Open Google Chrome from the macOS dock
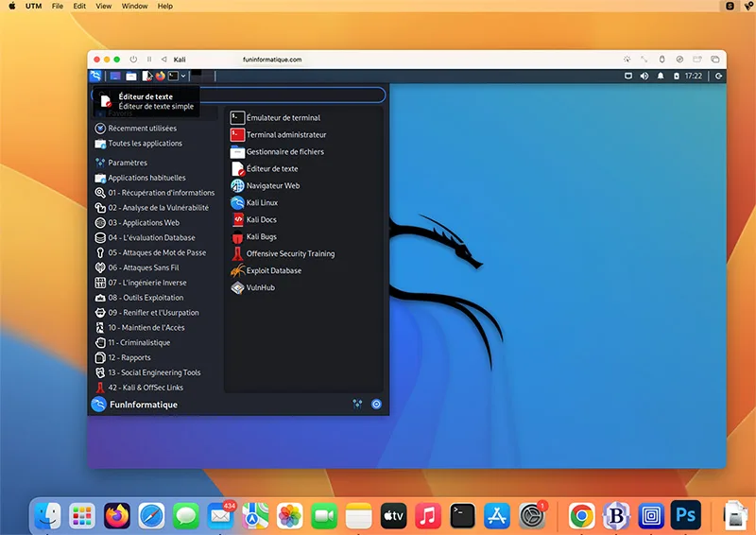 click(x=581, y=516)
